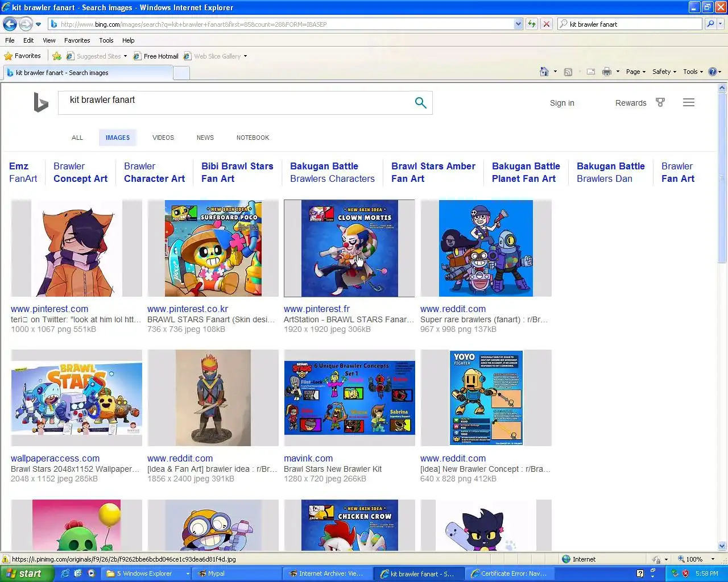Click the Print icon
Screen dimensions: 728x582
(607, 72)
